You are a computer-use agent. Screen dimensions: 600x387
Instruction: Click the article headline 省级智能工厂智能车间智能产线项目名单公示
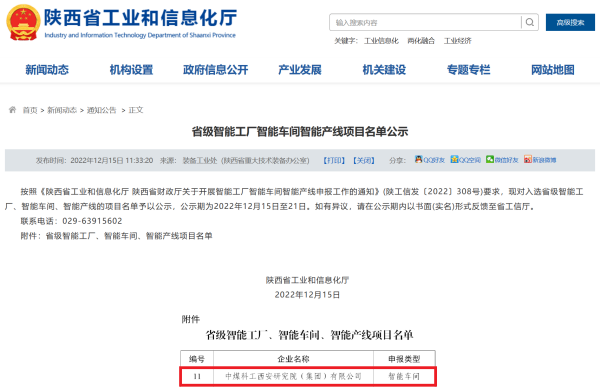coord(300,132)
